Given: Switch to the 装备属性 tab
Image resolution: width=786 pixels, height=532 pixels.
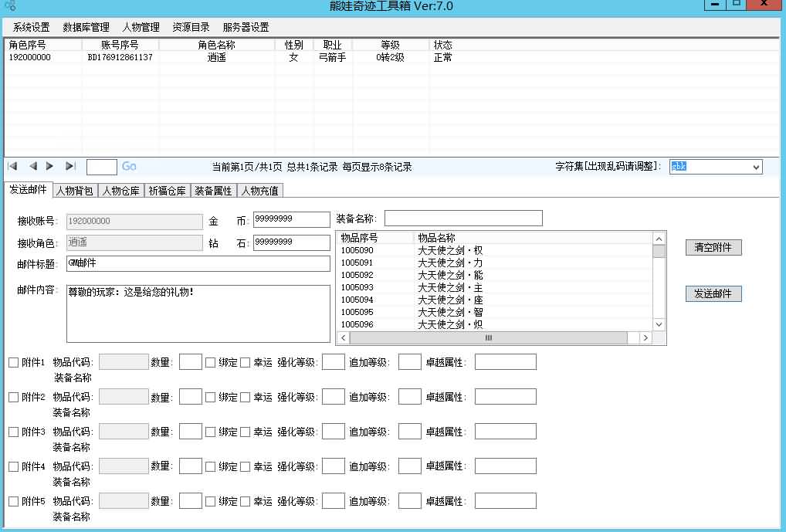Looking at the screenshot, I should tap(213, 190).
